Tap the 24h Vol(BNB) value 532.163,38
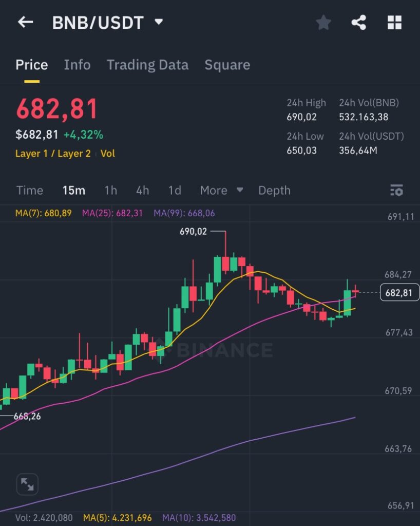Image resolution: width=420 pixels, height=526 pixels. [364, 117]
